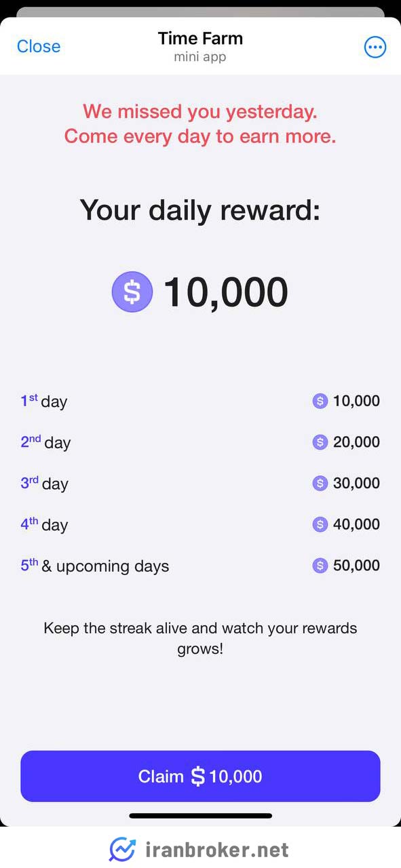Screen dimensions: 401x868
Task: Claim the $10,000 daily reward
Action: (200, 776)
